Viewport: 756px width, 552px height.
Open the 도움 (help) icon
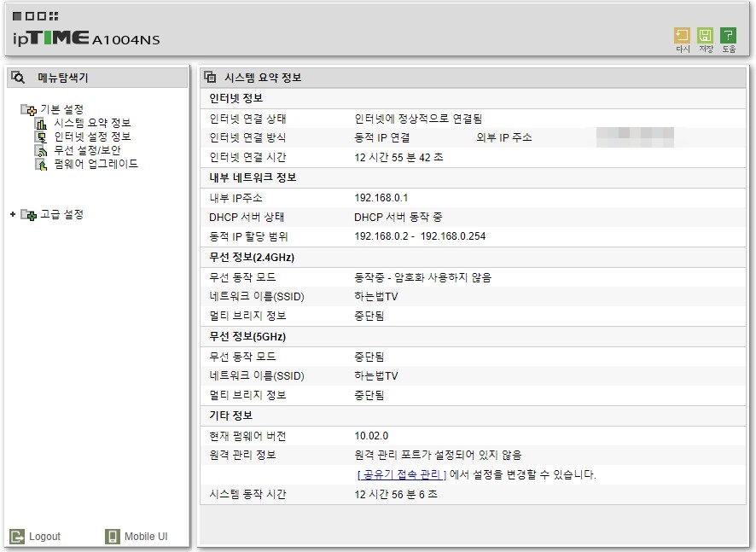pos(728,36)
